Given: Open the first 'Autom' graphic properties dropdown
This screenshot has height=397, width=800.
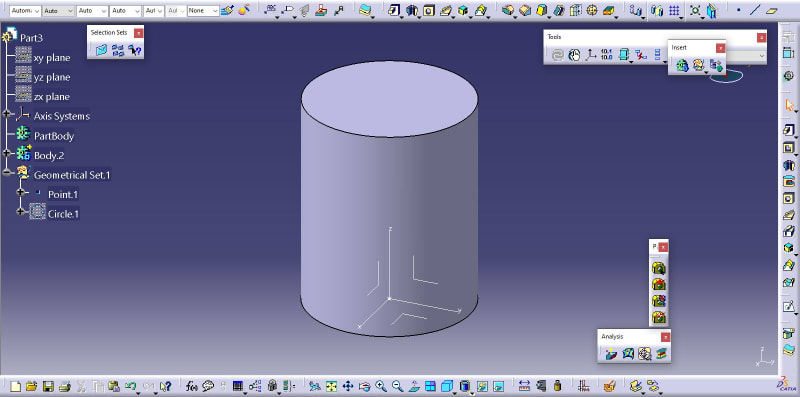Looking at the screenshot, I should [x=25, y=10].
